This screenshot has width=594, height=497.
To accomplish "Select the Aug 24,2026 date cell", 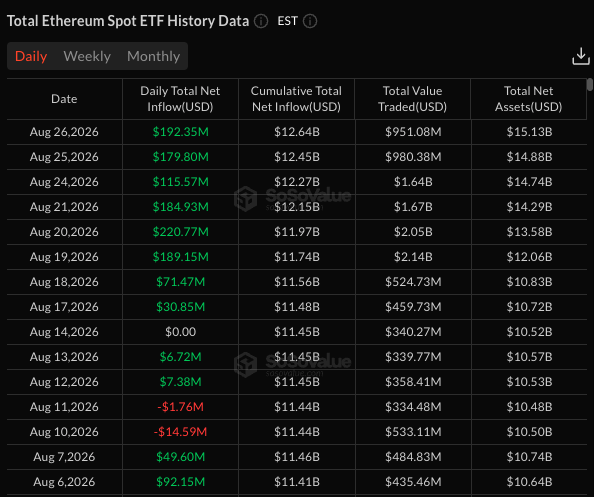I will click(x=64, y=182).
